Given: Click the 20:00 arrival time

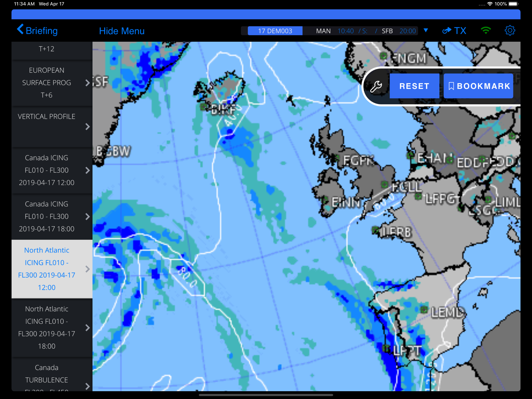Looking at the screenshot, I should click(x=408, y=31).
